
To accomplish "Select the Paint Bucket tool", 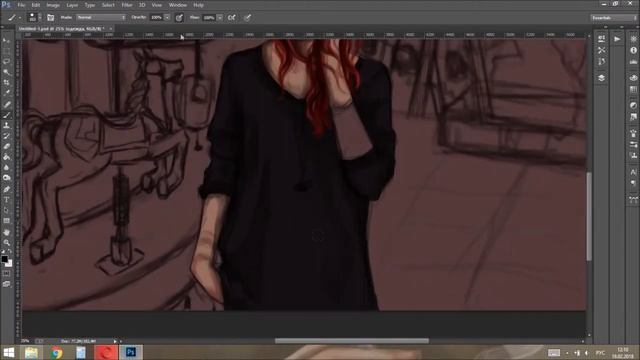I will pos(7,157).
